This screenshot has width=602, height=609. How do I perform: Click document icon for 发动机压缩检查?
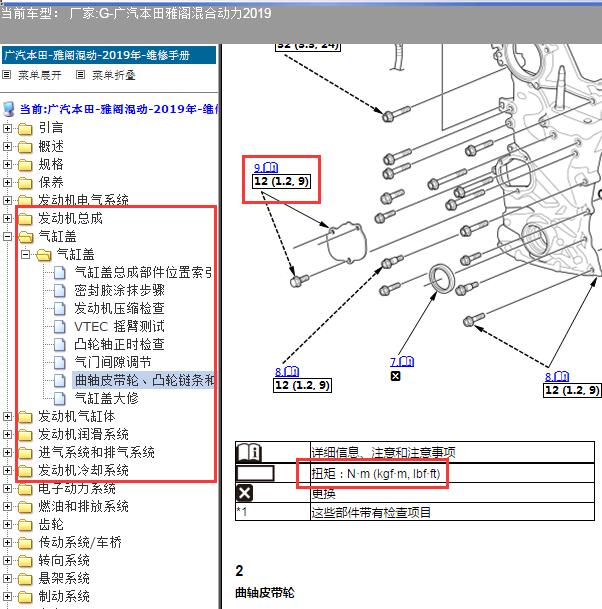59,308
